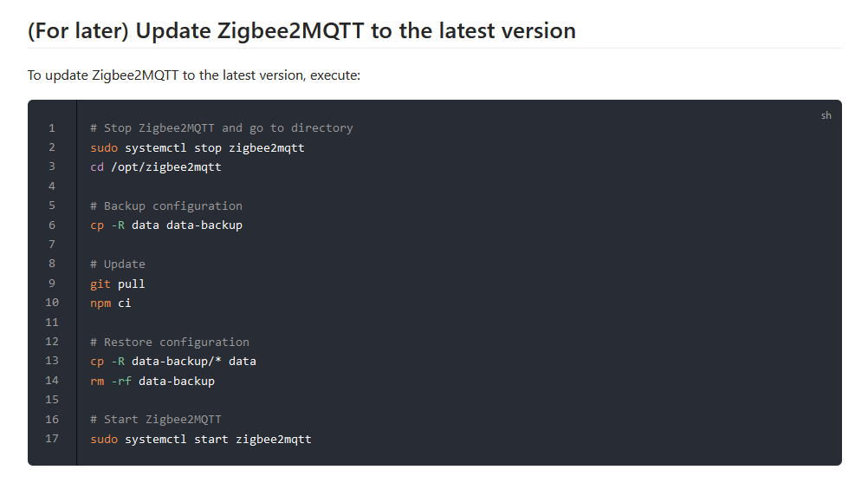868x496 pixels.
Task: Click the 'sh' language label in code block
Action: tap(826, 115)
